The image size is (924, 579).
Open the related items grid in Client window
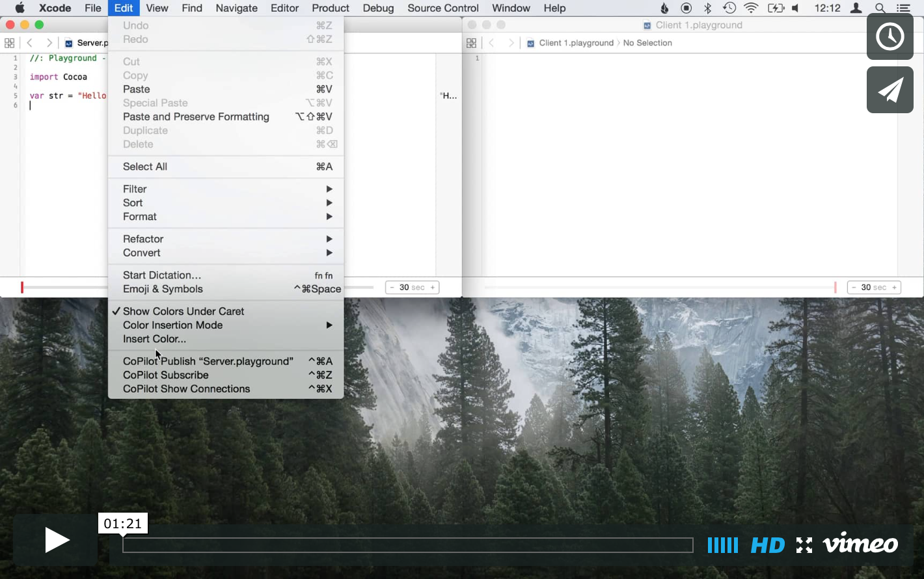(x=471, y=43)
